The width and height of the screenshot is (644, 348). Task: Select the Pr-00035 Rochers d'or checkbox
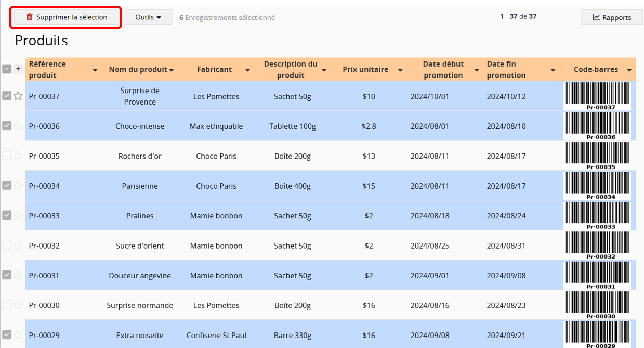pyautogui.click(x=7, y=156)
